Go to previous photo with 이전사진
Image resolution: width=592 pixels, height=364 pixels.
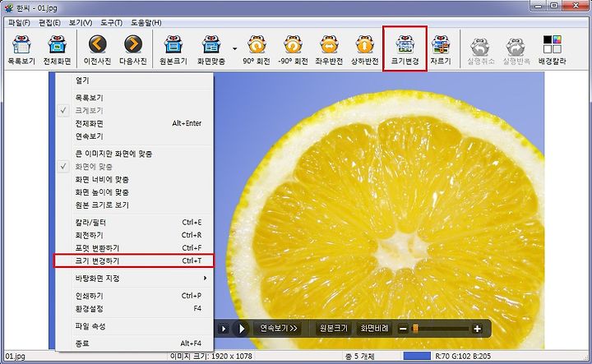pyautogui.click(x=97, y=50)
